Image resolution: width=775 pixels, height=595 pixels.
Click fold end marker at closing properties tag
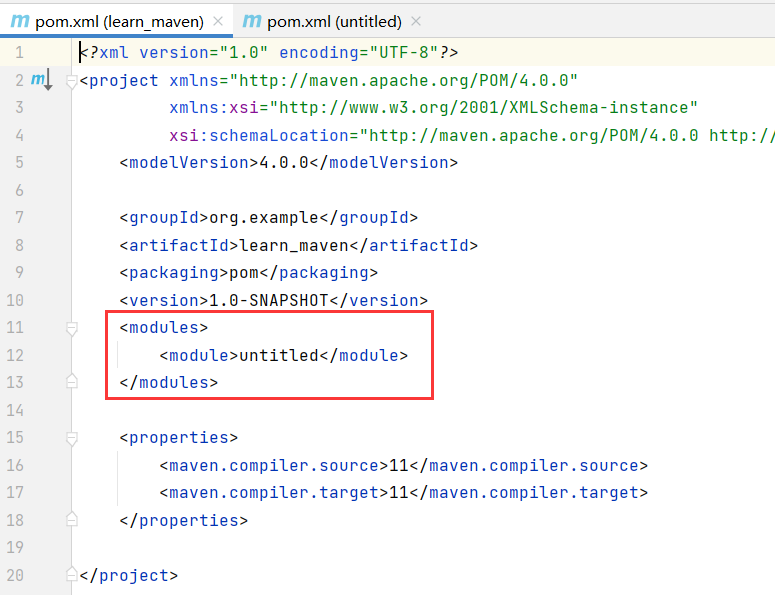[72, 519]
